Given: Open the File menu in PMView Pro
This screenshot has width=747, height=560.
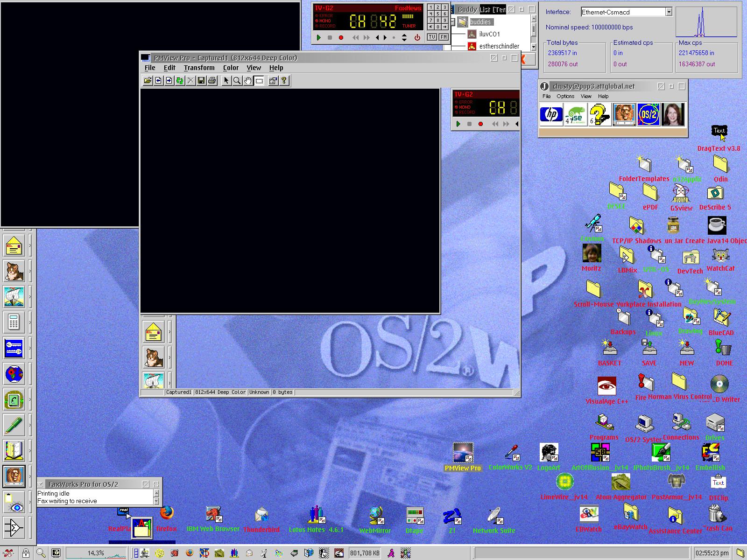Looking at the screenshot, I should (150, 68).
